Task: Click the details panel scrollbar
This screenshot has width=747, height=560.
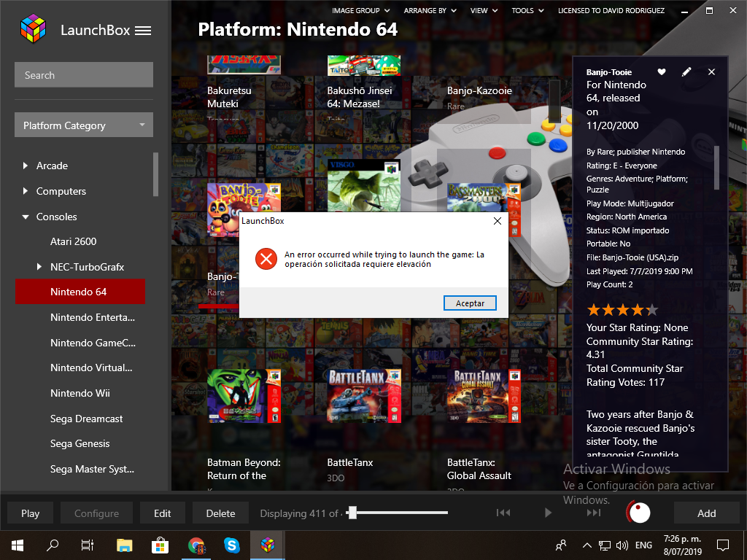Action: [716, 168]
